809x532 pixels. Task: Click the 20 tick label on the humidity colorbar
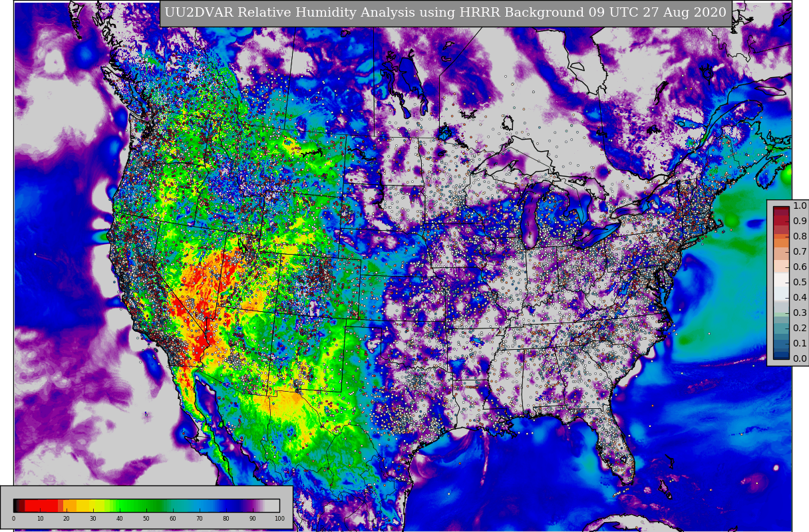[67, 519]
